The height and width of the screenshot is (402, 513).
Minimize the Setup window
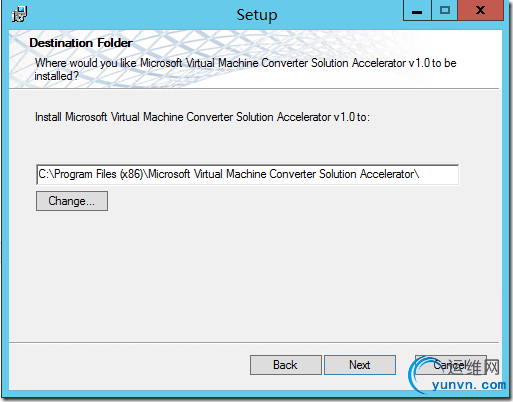click(417, 10)
